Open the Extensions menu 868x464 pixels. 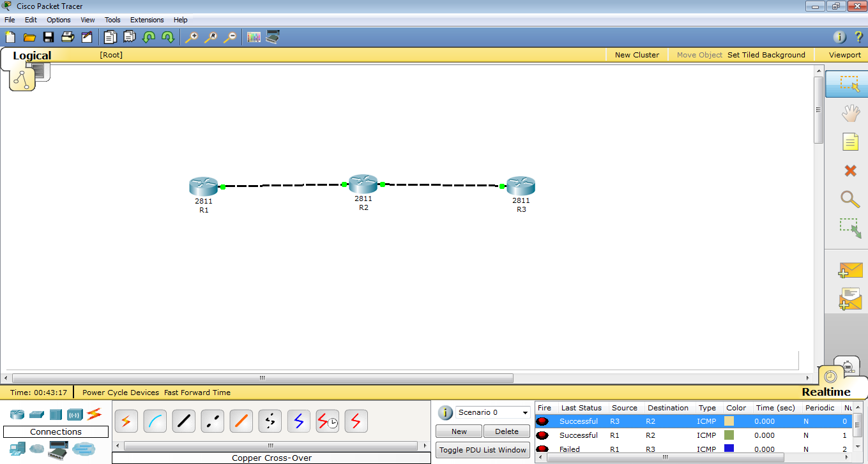(146, 20)
